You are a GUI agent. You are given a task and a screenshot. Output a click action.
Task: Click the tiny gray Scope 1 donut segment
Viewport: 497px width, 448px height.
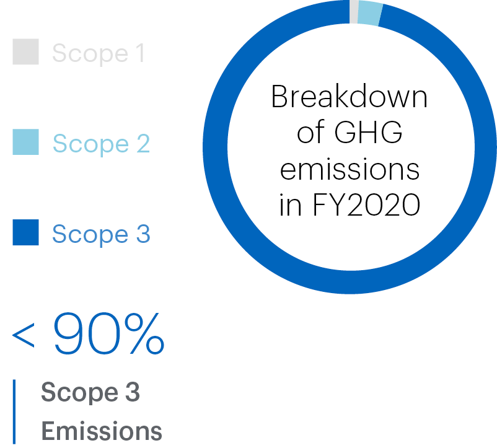point(354,11)
